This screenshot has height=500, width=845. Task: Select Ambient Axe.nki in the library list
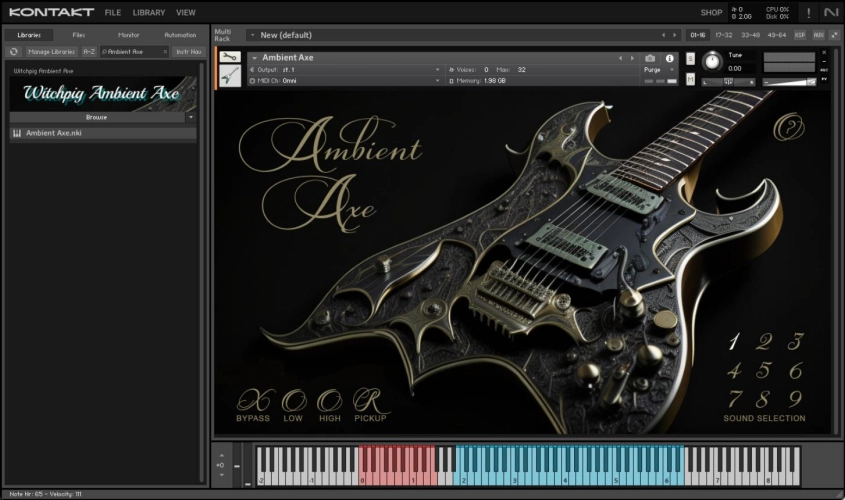(x=54, y=133)
